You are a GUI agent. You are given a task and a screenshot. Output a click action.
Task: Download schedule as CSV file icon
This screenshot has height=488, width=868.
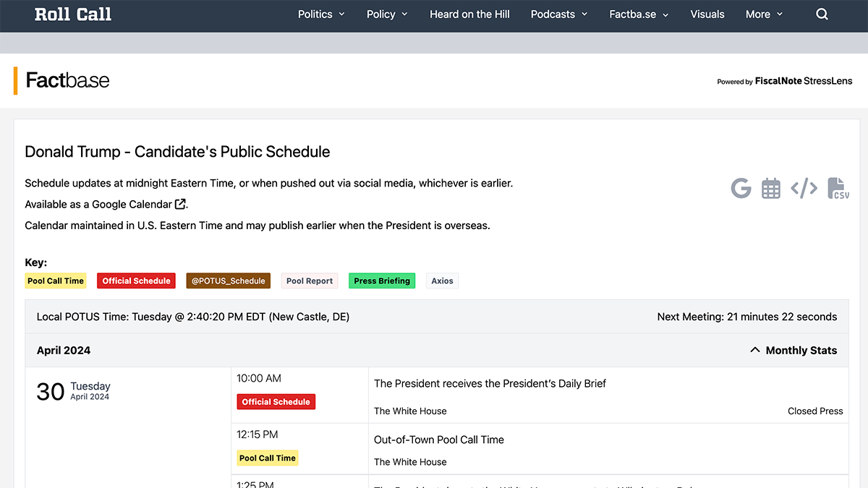coord(838,189)
